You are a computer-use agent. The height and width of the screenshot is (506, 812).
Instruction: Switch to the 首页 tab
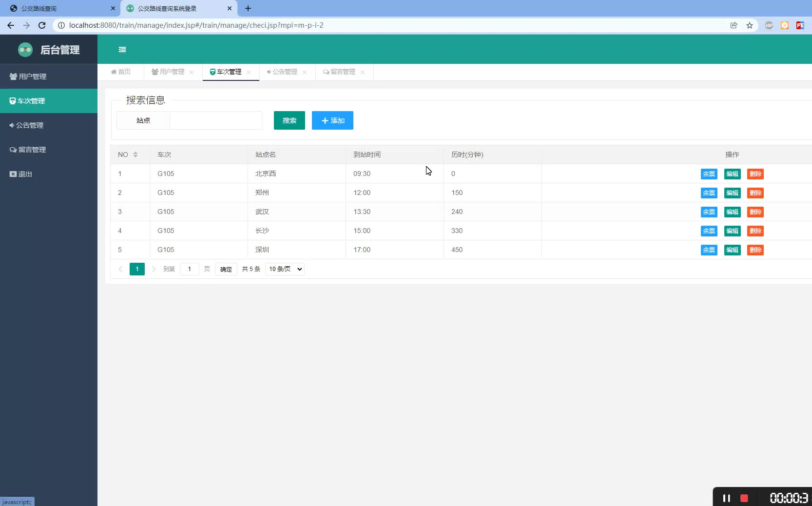click(x=121, y=72)
